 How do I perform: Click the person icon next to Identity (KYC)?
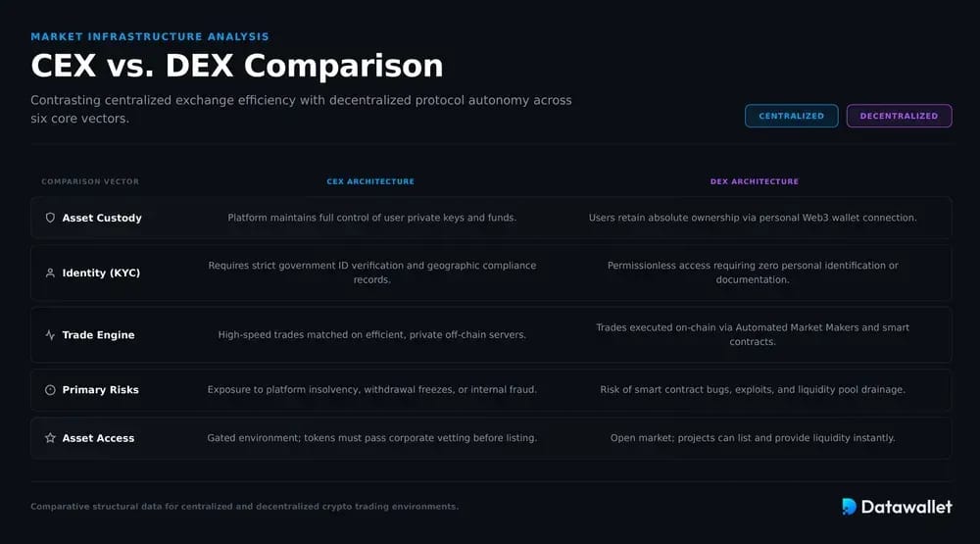pos(50,272)
